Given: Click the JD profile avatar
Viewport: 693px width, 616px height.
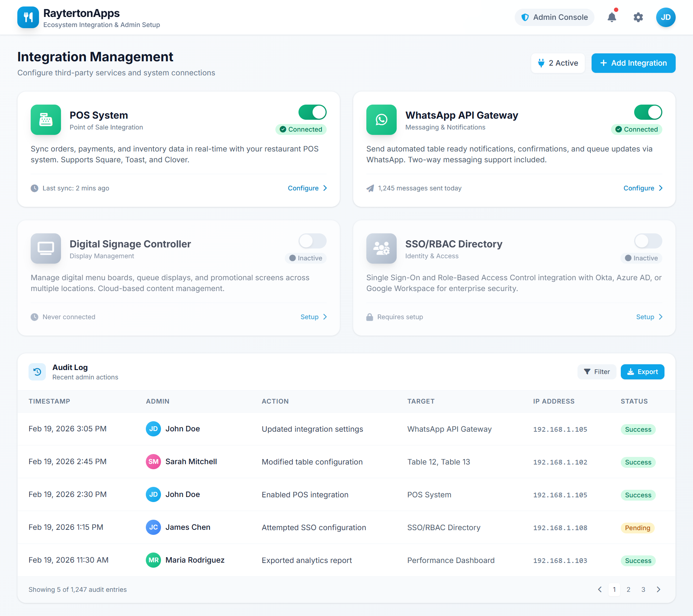Looking at the screenshot, I should pyautogui.click(x=666, y=17).
